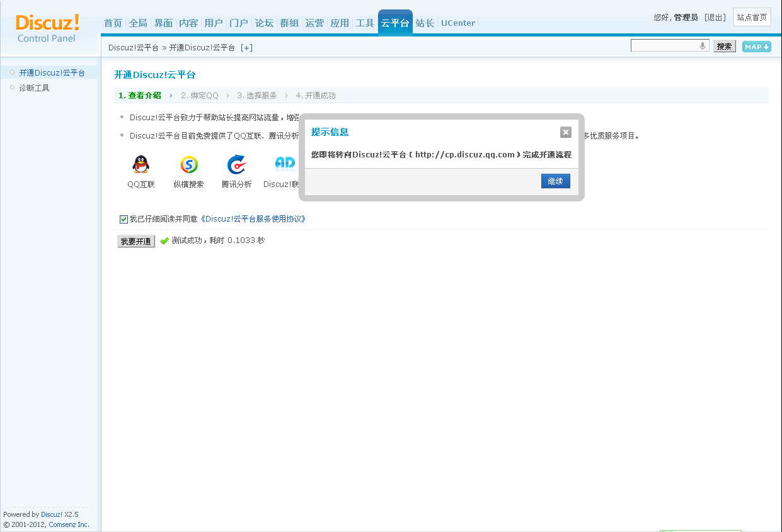Open the 站长 menu
The image size is (782, 532).
425,23
